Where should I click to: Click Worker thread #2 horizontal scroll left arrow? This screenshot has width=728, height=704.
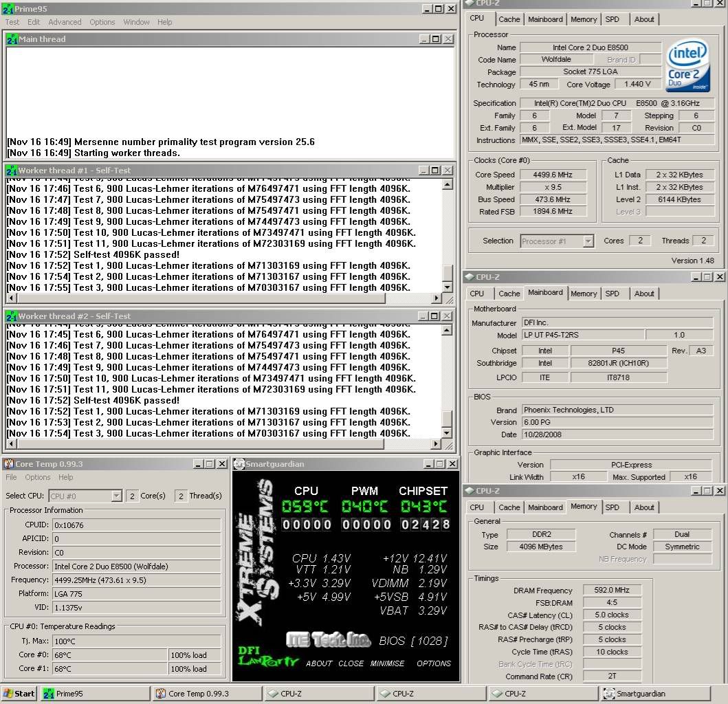coord(11,444)
